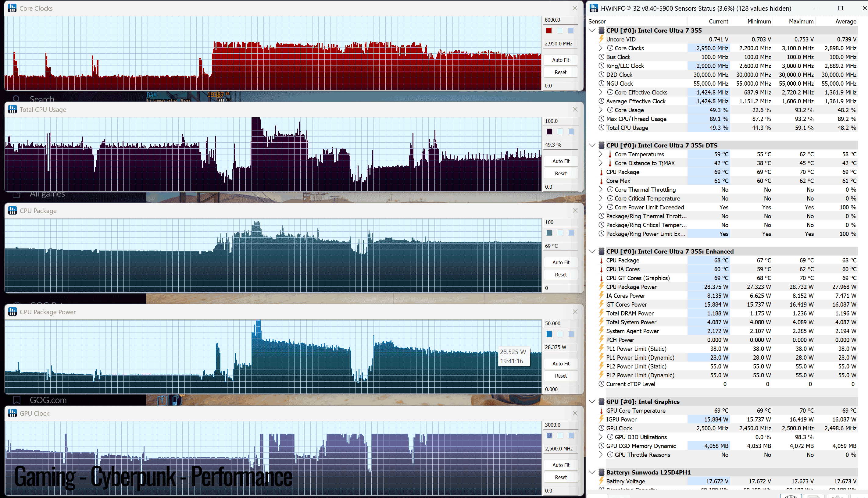Expand the GPU Throttle Reasons row
Screen dimensions: 868x498
(601, 454)
